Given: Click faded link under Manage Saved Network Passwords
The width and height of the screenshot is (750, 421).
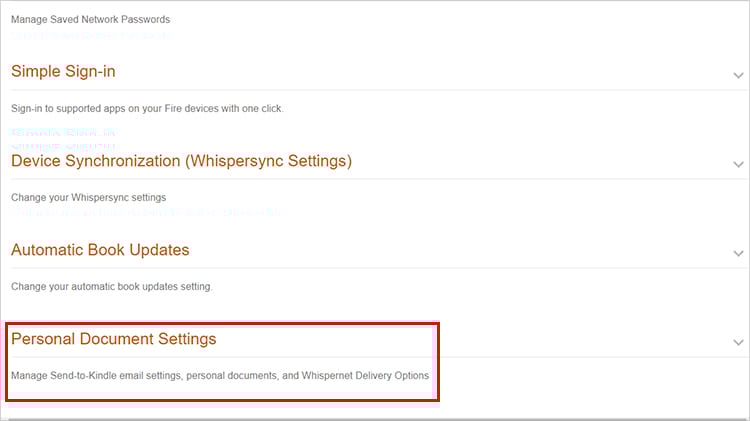Looking at the screenshot, I should [x=91, y=36].
